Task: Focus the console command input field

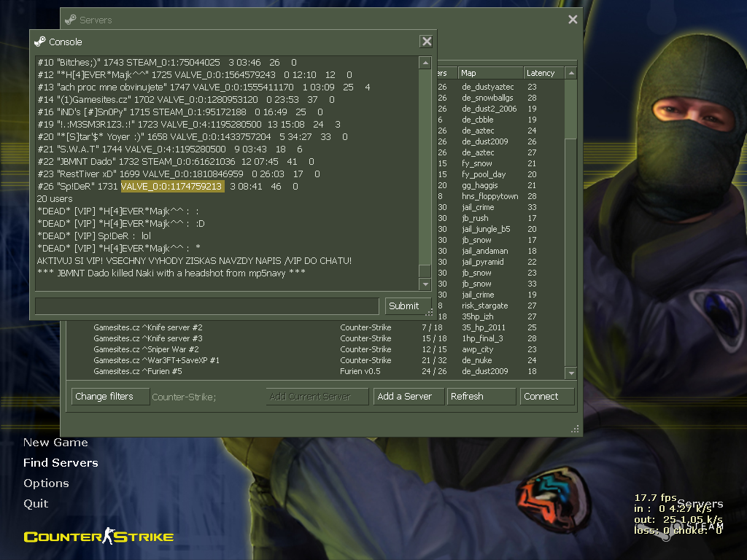Action: point(206,306)
